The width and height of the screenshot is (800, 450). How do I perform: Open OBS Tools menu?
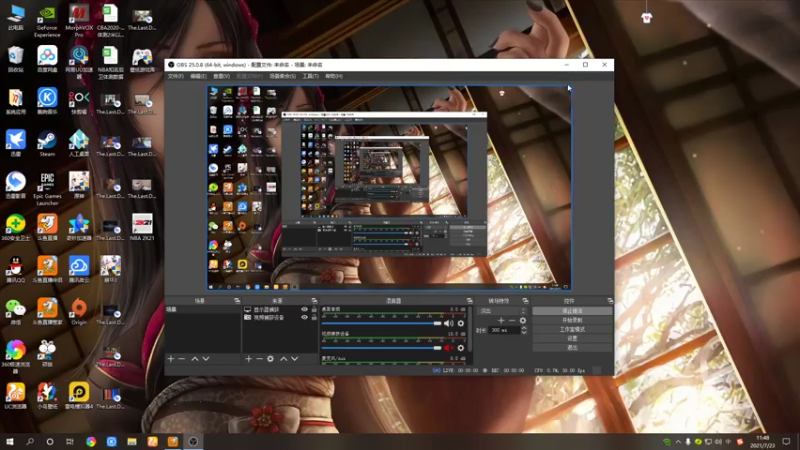310,76
